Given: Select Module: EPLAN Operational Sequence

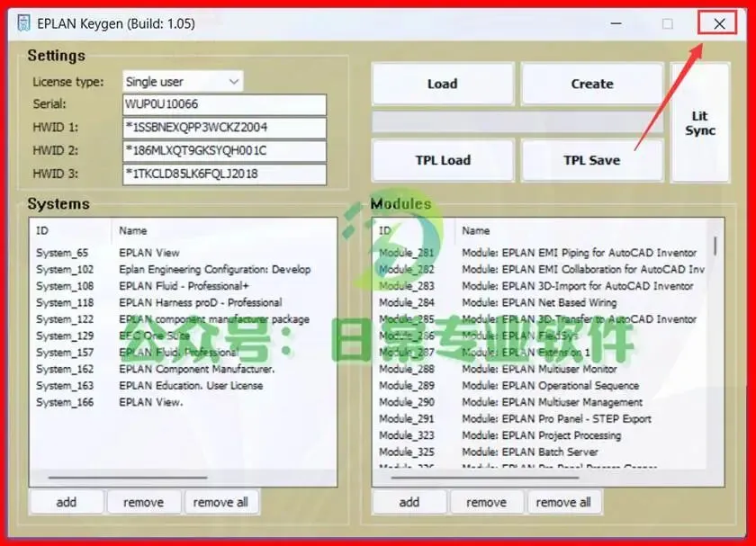Looking at the screenshot, I should pos(540,386).
